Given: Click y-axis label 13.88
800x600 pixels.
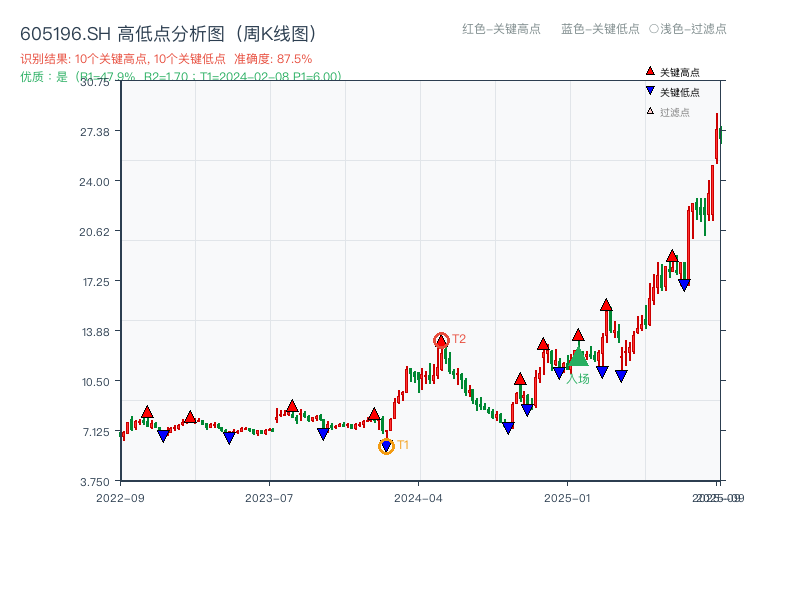Looking at the screenshot, I should click(x=96, y=332).
